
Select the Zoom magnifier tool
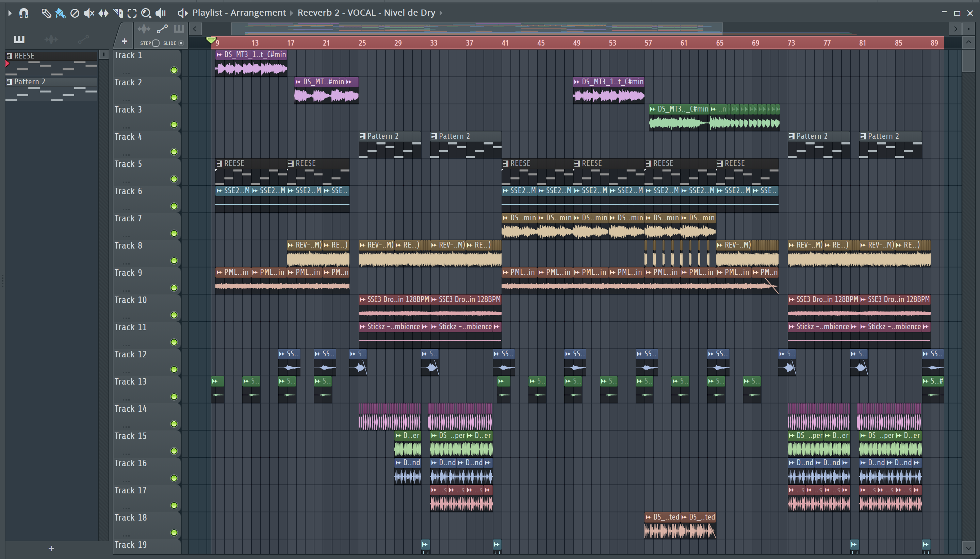point(146,13)
